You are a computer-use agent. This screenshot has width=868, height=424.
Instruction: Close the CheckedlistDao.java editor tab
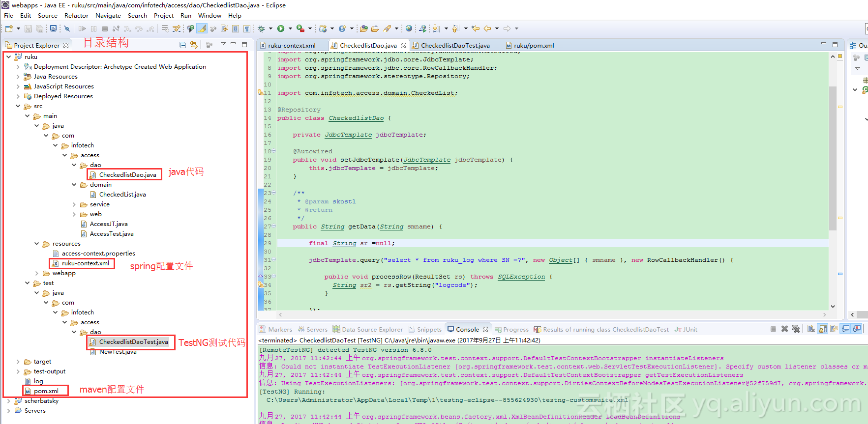pos(403,45)
